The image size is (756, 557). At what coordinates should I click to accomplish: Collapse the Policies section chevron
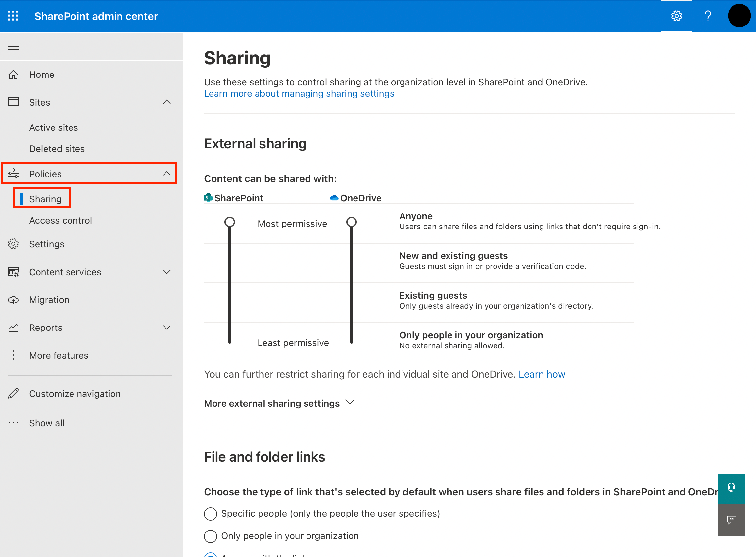pyautogui.click(x=167, y=174)
